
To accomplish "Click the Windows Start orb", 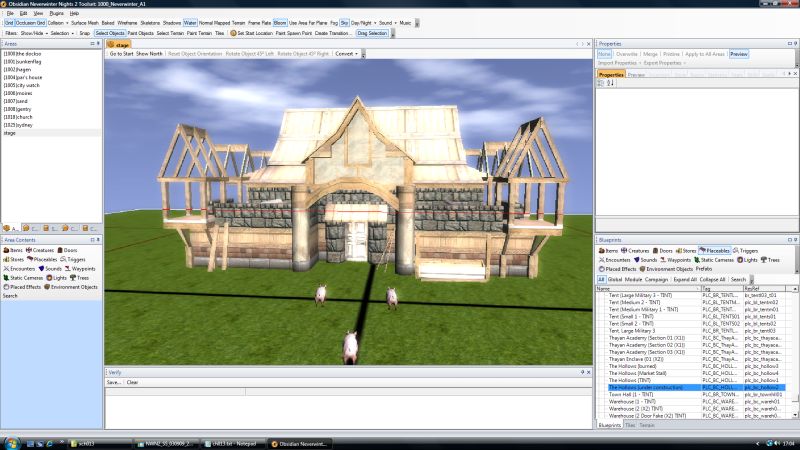I will (11, 443).
